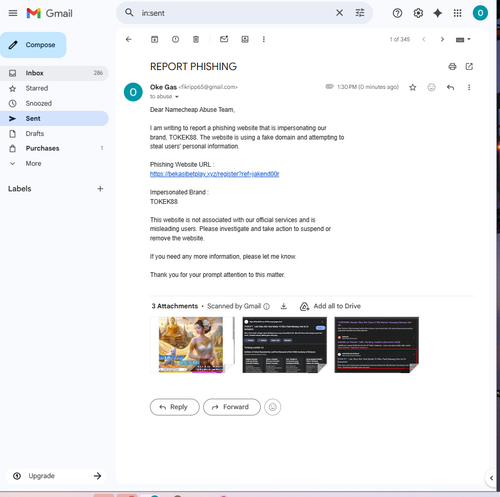This screenshot has width=500, height=497.
Task: Click the reply arrow in the header
Action: click(x=450, y=87)
